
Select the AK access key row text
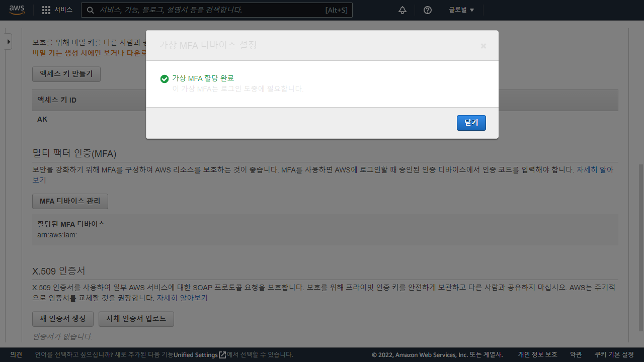point(42,119)
